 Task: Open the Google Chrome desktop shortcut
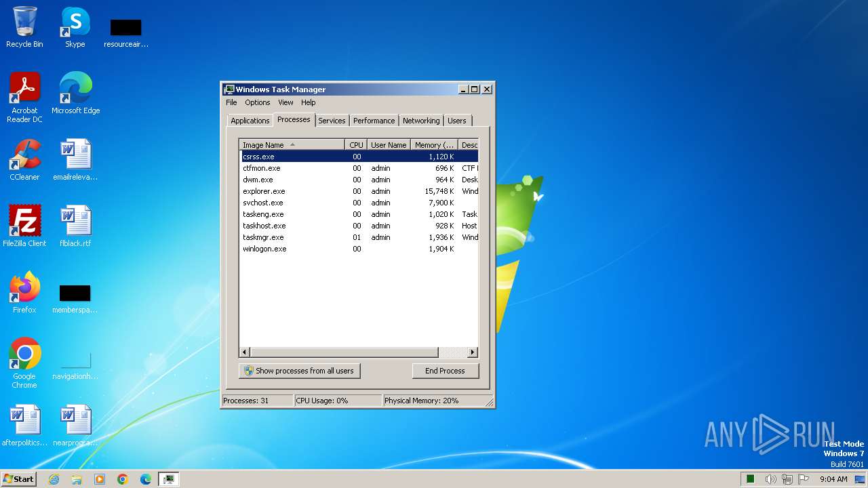click(24, 363)
